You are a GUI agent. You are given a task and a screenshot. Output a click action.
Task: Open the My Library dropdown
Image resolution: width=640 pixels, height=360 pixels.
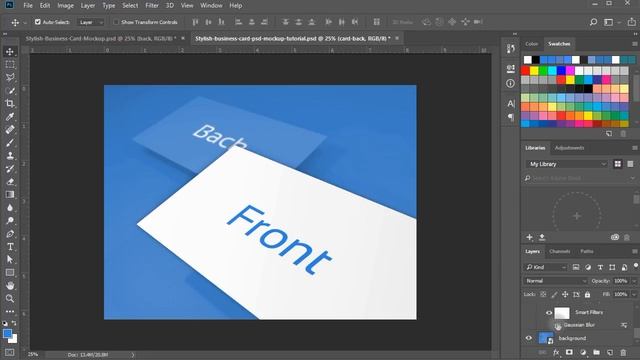567,164
